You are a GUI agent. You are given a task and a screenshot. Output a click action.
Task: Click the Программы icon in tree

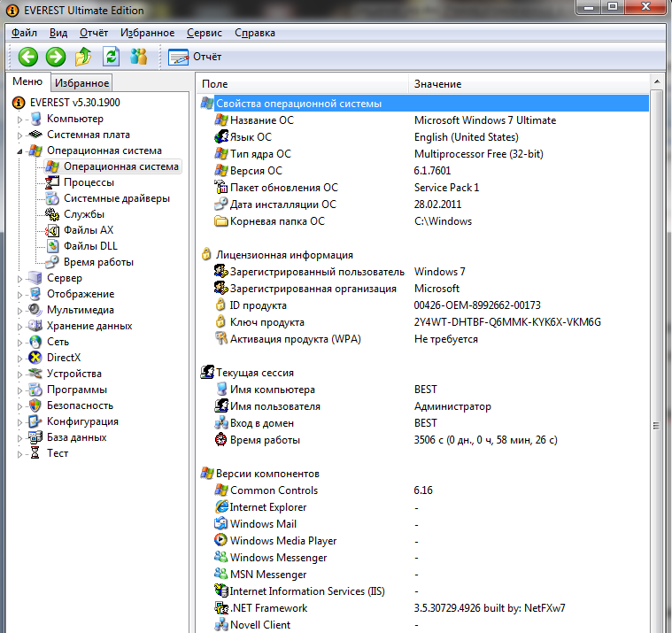click(x=35, y=390)
